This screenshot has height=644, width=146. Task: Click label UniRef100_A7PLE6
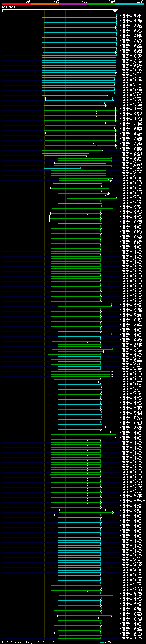[x=131, y=37]
